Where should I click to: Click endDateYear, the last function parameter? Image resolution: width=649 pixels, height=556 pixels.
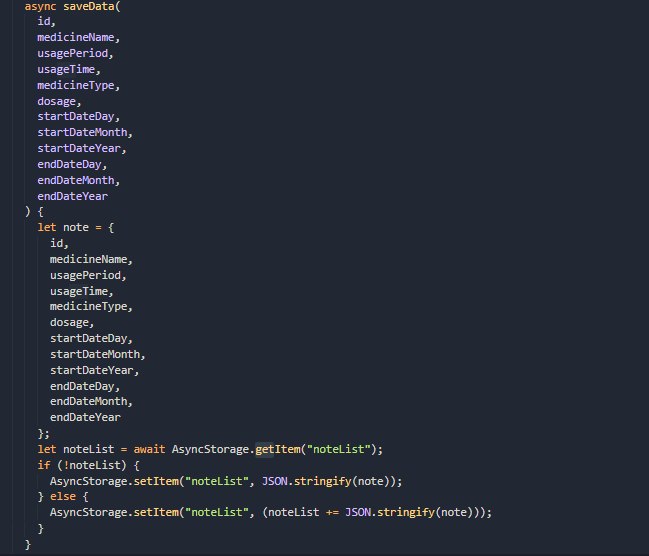72,196
